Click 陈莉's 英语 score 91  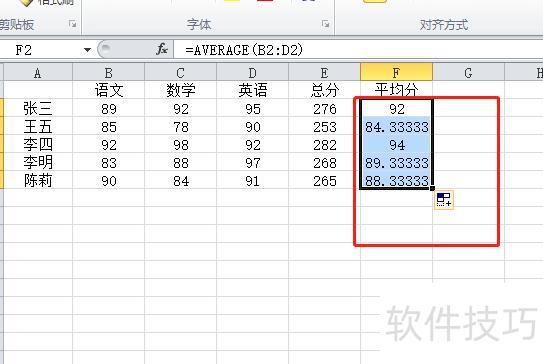252,181
